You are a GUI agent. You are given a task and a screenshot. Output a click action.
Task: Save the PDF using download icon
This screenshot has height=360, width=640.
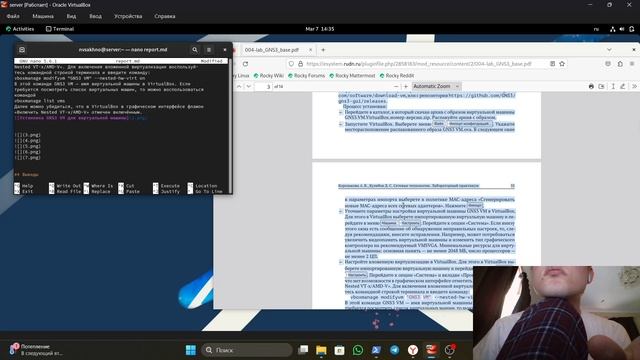[601, 86]
